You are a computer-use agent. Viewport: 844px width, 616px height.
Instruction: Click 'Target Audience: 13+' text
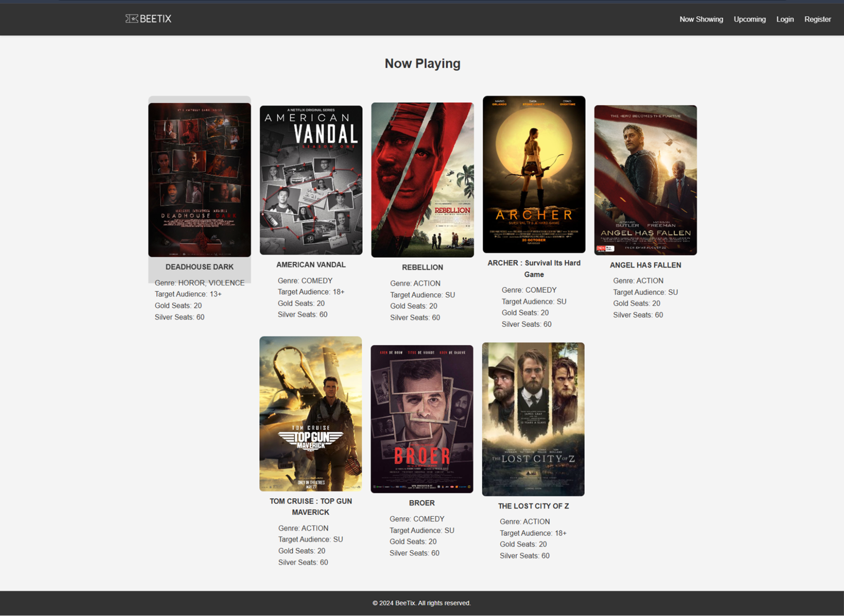point(188,294)
